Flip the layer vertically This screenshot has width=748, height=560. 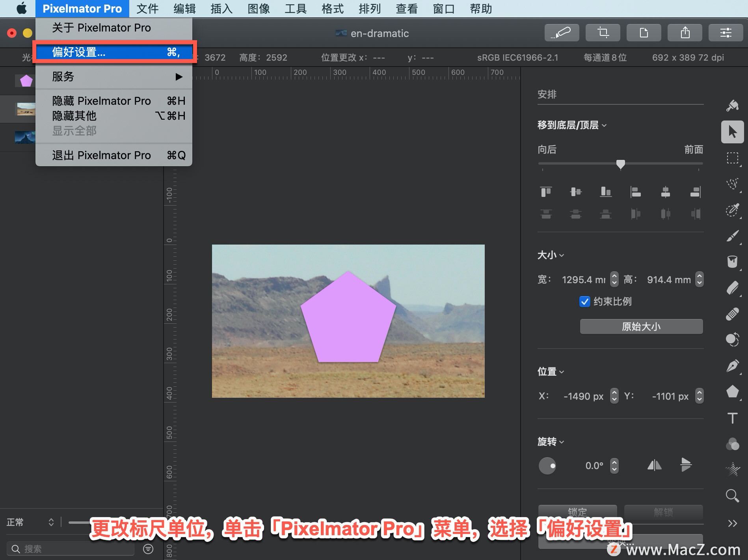(686, 465)
